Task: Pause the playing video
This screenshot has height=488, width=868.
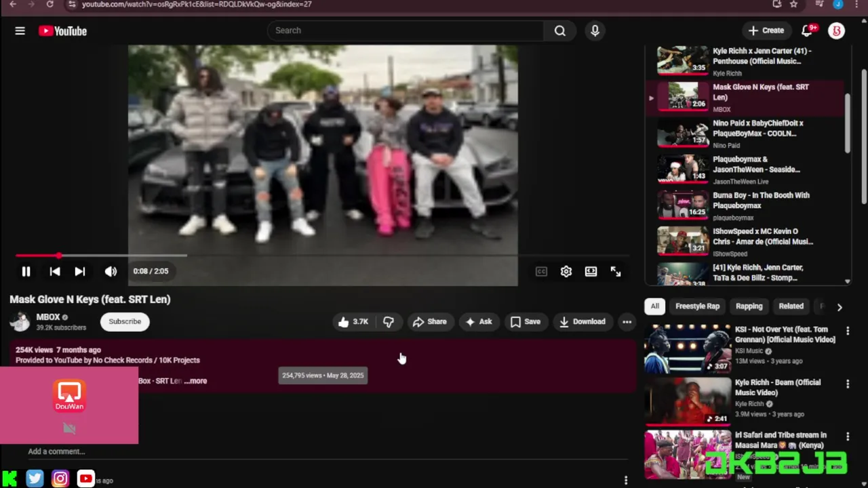Action: 26,271
